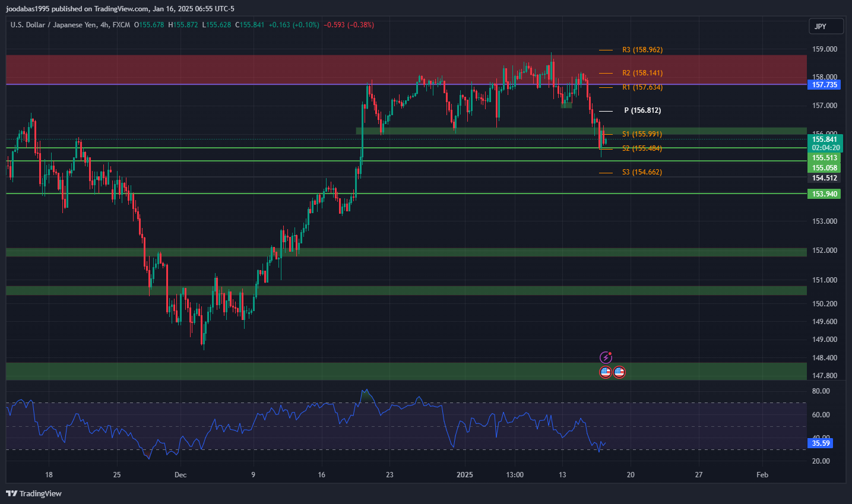Viewport: 852px width, 504px height.
Task: Open the JPY currency selector
Action: pyautogui.click(x=825, y=26)
